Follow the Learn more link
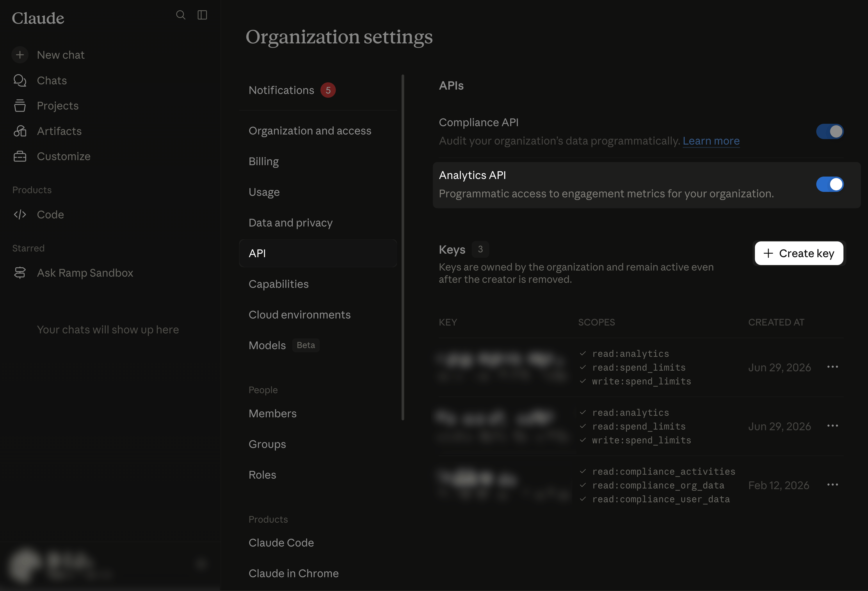The width and height of the screenshot is (868, 591). click(711, 141)
